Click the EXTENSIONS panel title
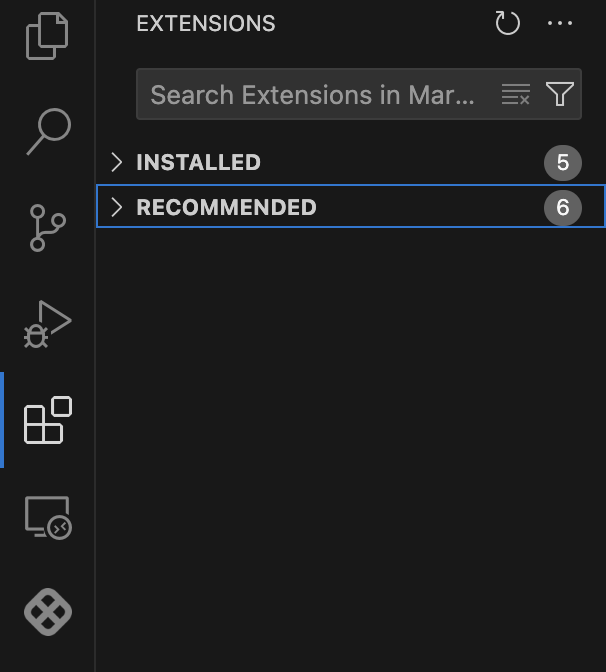This screenshot has height=672, width=606. coord(205,23)
